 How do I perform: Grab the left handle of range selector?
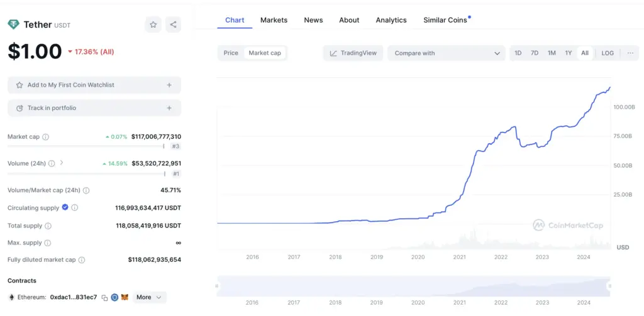(217, 286)
